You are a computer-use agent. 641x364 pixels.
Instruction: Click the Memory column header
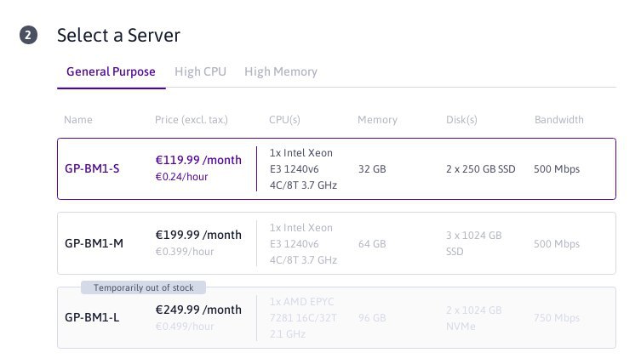(x=377, y=120)
